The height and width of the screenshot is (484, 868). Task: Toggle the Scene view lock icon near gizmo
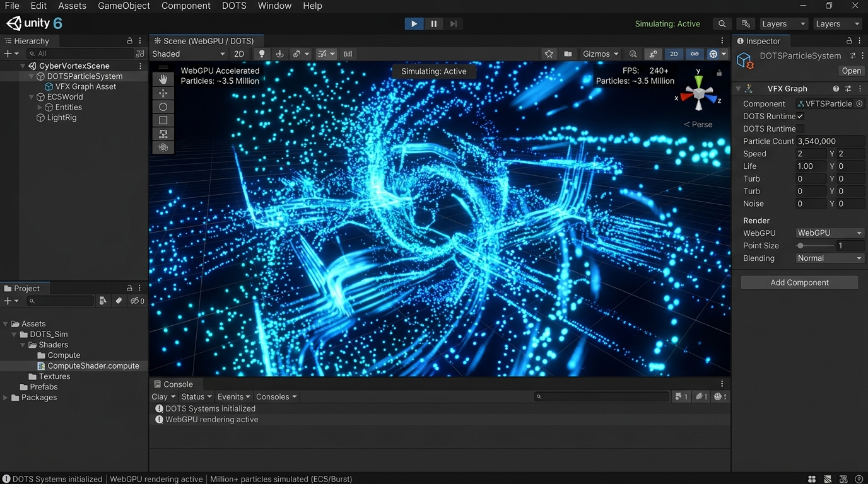coord(719,72)
